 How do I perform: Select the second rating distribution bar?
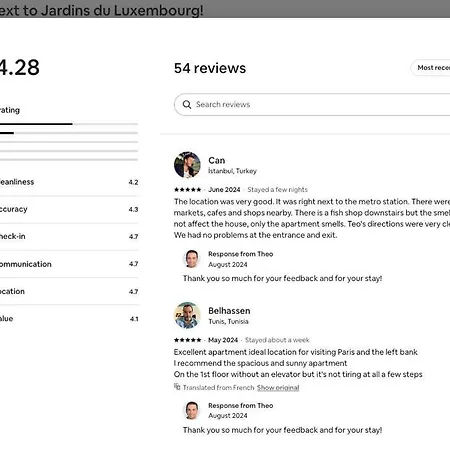[x=69, y=133]
